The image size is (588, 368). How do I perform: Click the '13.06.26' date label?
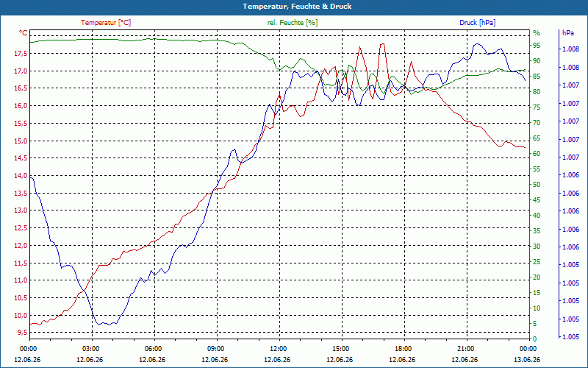(527, 360)
